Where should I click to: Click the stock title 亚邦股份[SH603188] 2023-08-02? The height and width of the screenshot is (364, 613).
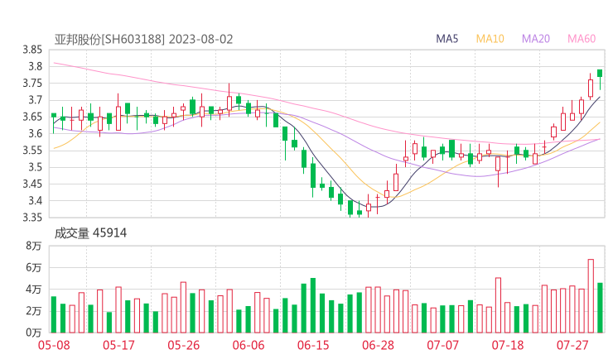pos(143,40)
